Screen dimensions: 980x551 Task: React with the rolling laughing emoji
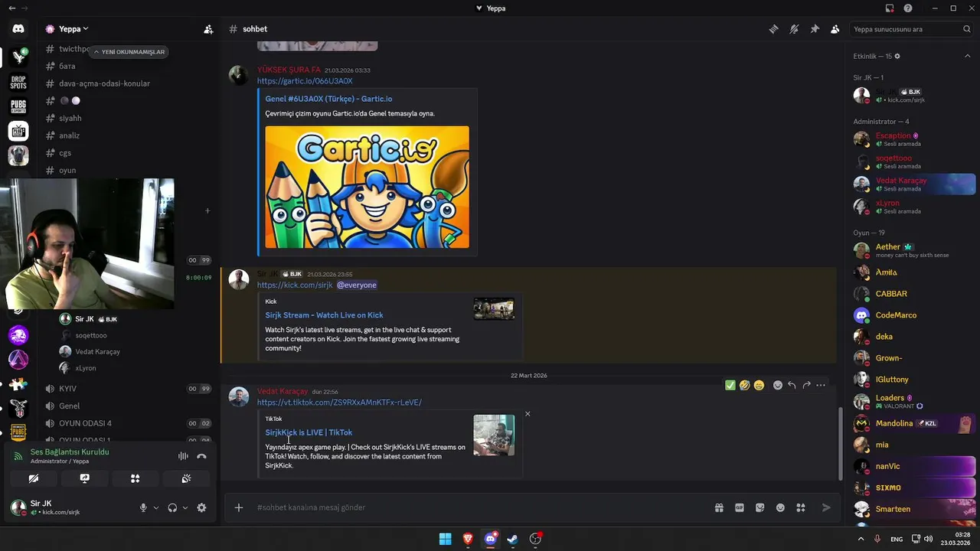(744, 385)
